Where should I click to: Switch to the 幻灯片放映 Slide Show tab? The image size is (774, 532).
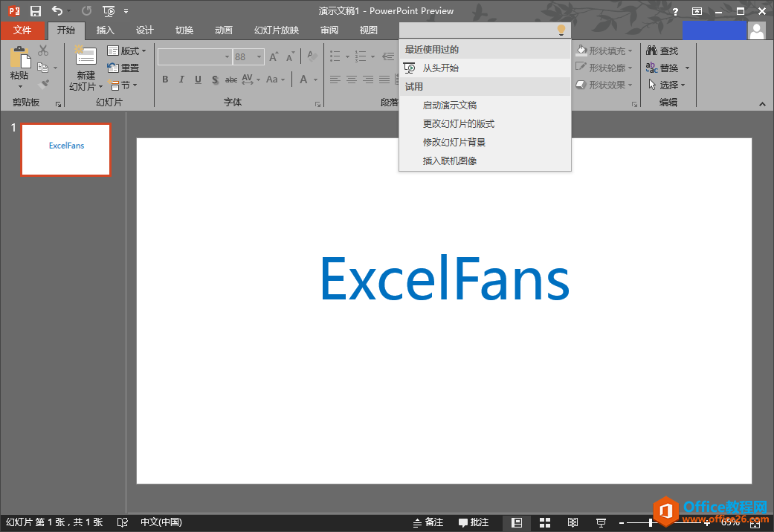point(277,30)
